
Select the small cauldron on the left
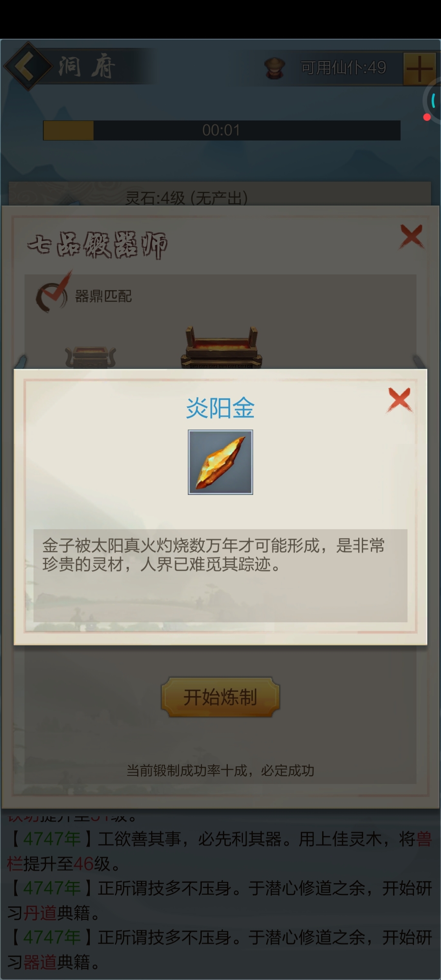[91, 357]
